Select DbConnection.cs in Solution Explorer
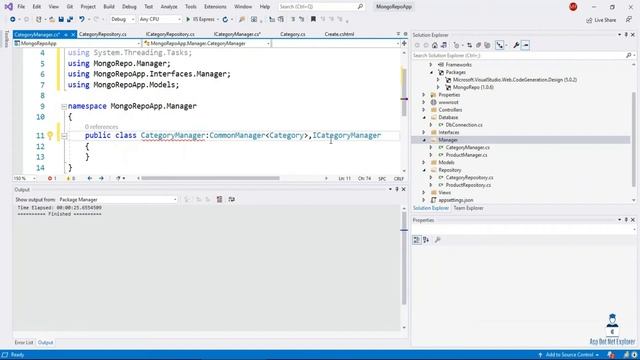The width and height of the screenshot is (640, 360). tap(464, 125)
